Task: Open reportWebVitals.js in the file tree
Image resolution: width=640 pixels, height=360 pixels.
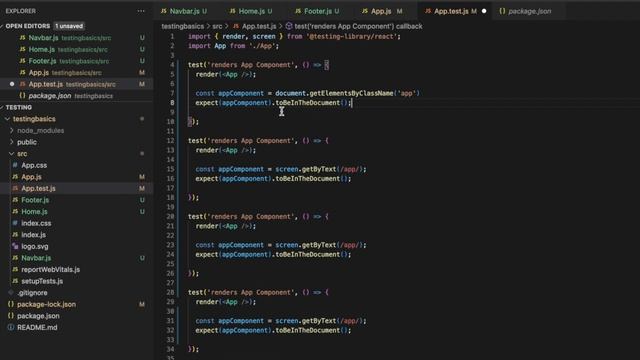Action: [x=51, y=269]
